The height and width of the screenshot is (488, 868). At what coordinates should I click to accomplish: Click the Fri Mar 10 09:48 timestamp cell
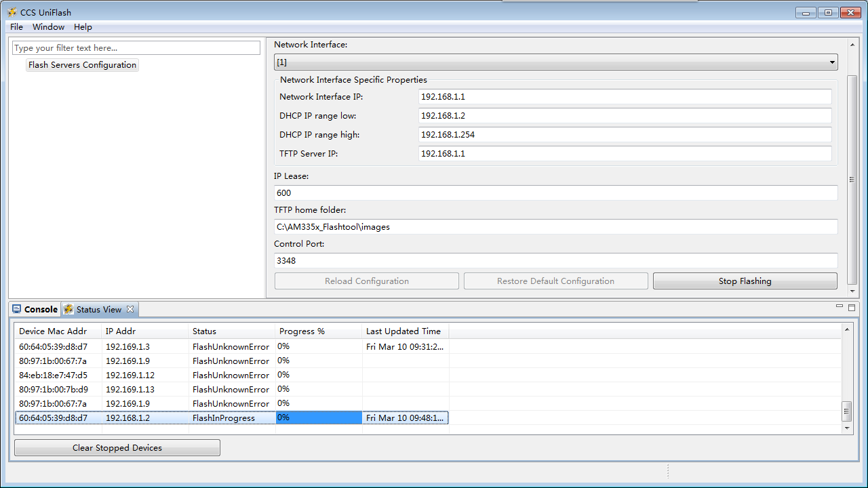click(405, 418)
